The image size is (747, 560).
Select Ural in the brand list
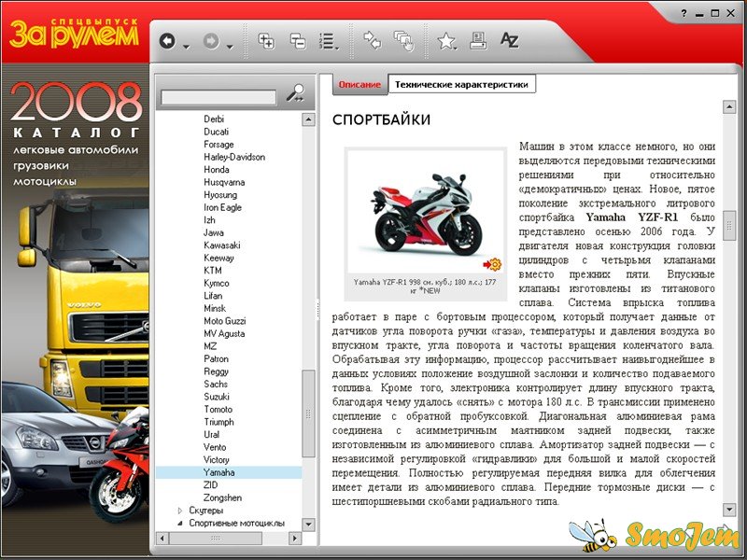click(212, 434)
